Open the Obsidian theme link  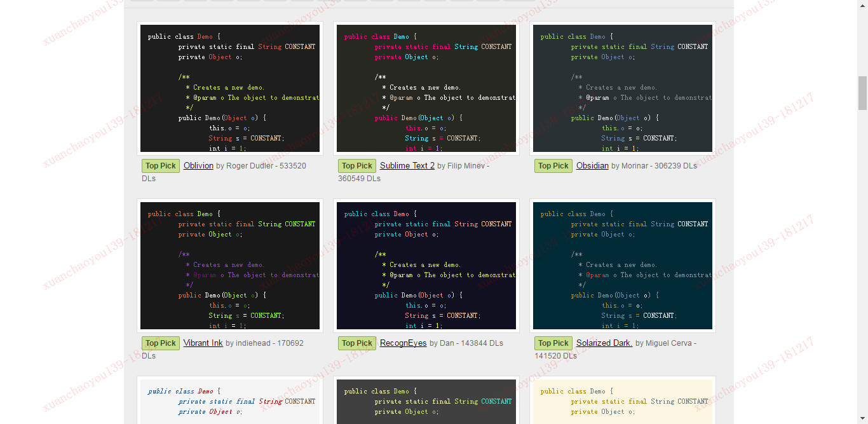592,166
